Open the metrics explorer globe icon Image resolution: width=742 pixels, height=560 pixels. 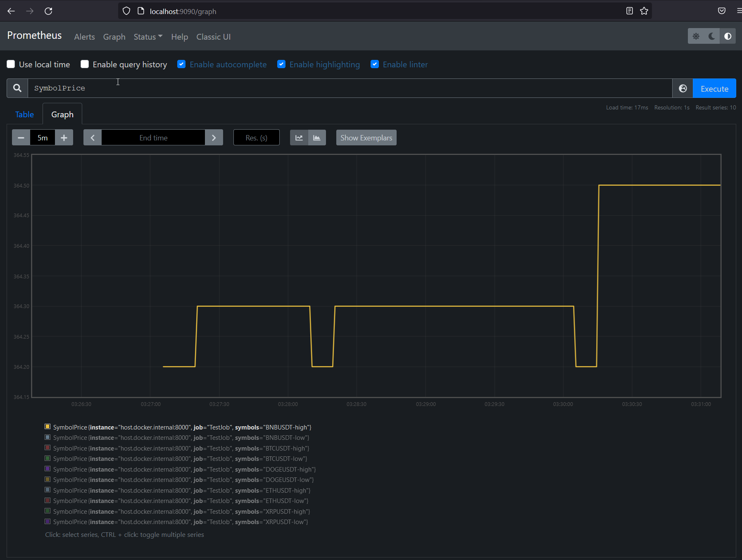pyautogui.click(x=683, y=88)
